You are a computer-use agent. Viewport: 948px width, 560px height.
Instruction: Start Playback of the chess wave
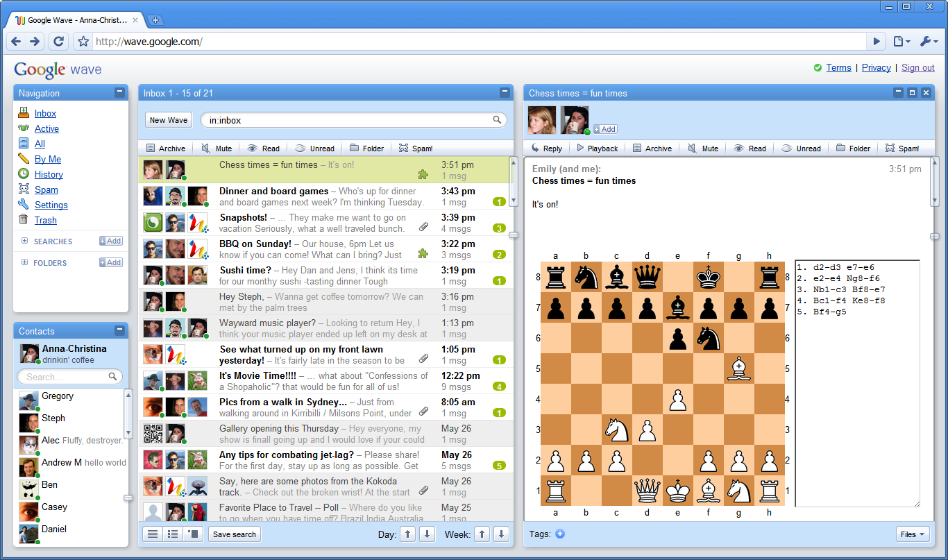point(597,149)
